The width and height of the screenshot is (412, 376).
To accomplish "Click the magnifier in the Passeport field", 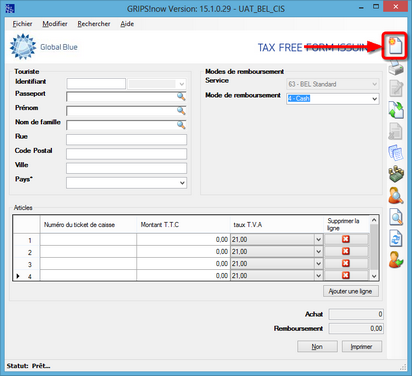I will click(x=181, y=97).
